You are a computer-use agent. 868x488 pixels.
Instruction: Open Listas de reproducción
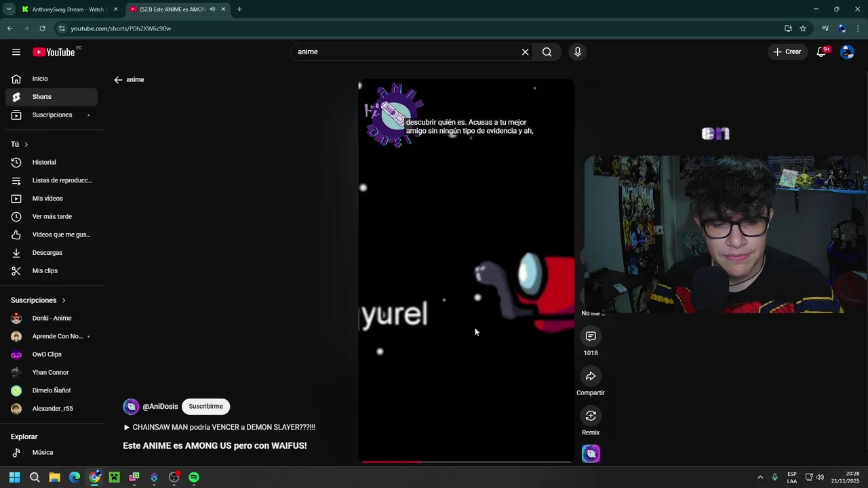click(52, 180)
